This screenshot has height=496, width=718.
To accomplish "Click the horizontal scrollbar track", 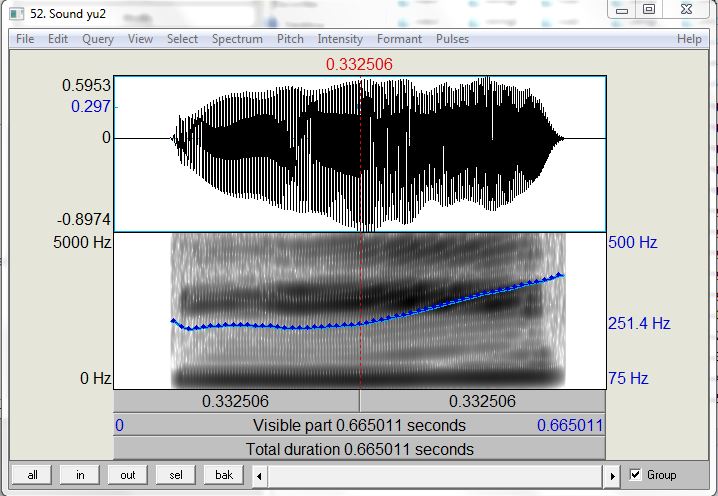I will (436, 476).
